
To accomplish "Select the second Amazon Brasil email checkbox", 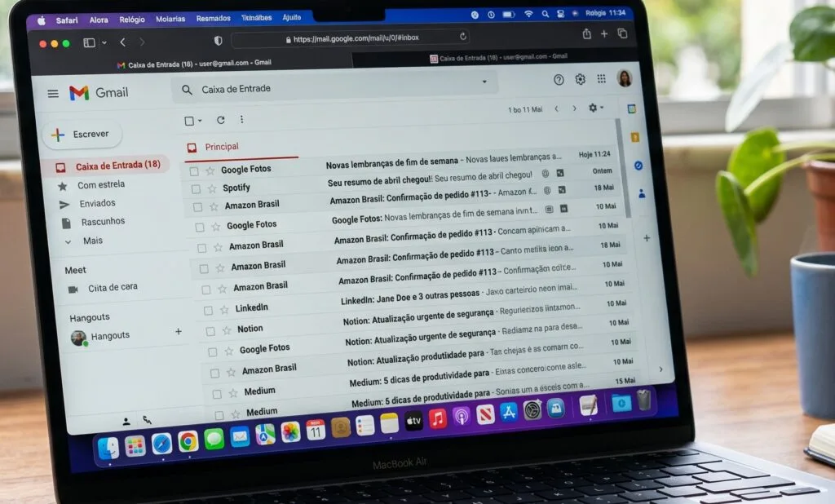I will click(x=202, y=248).
